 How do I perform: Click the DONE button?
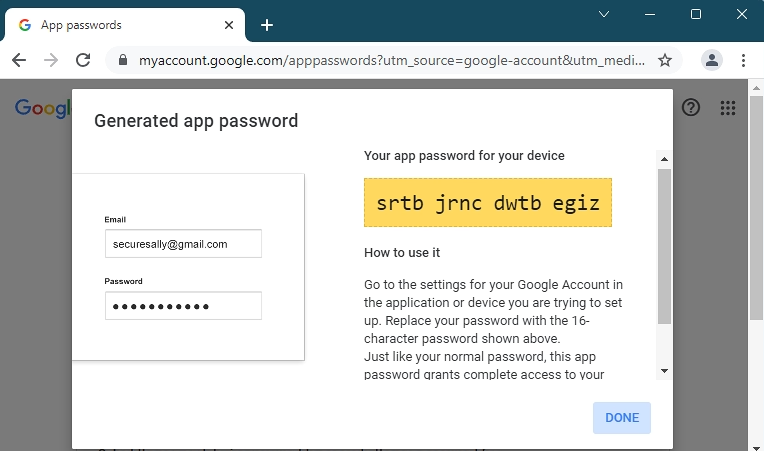click(x=622, y=417)
